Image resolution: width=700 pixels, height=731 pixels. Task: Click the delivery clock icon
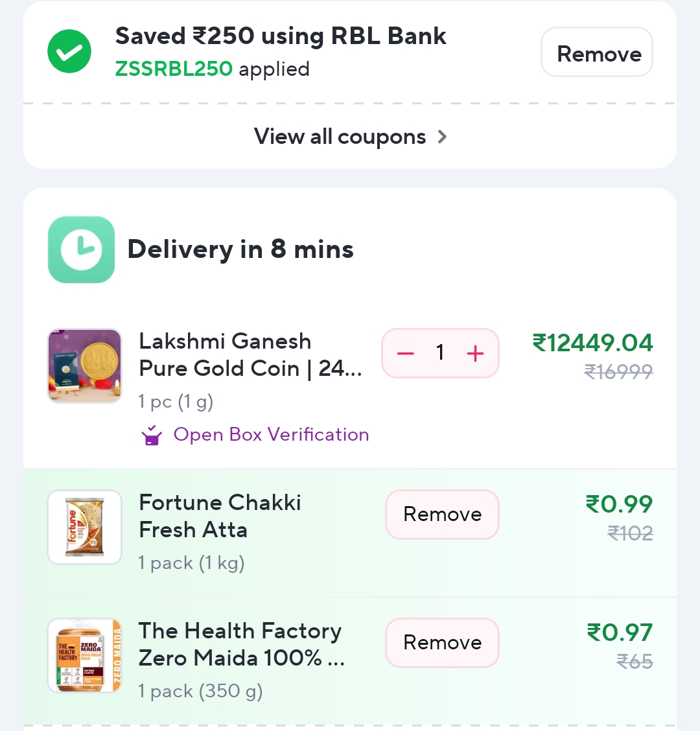[81, 249]
